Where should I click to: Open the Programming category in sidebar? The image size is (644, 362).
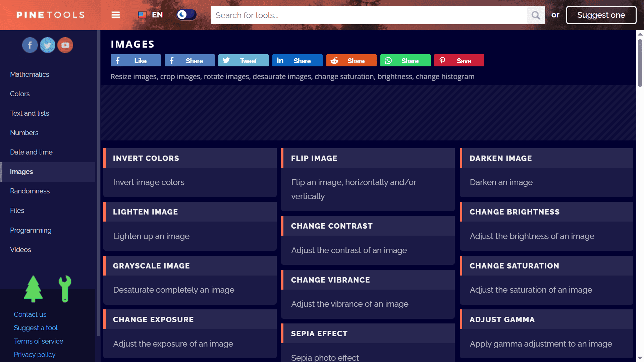[31, 230]
